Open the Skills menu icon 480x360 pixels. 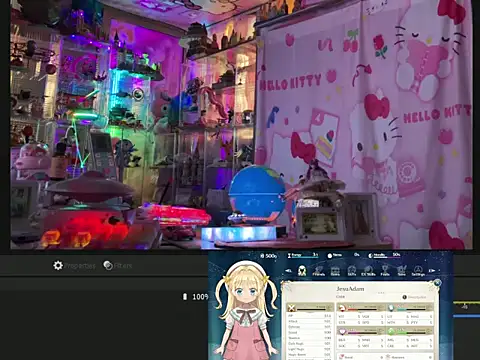click(352, 271)
